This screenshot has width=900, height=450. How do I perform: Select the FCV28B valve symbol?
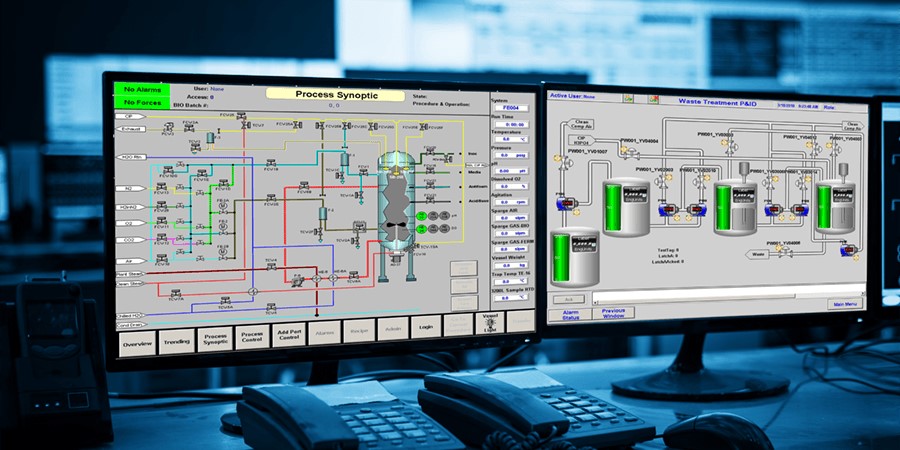320,126
